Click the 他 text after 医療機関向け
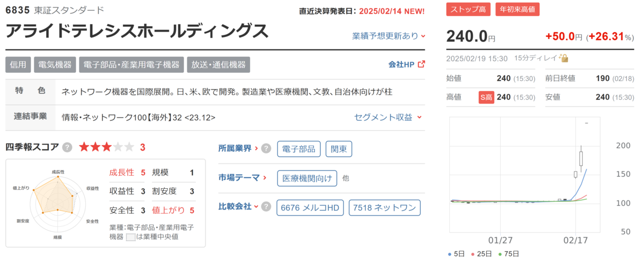 click(x=346, y=178)
